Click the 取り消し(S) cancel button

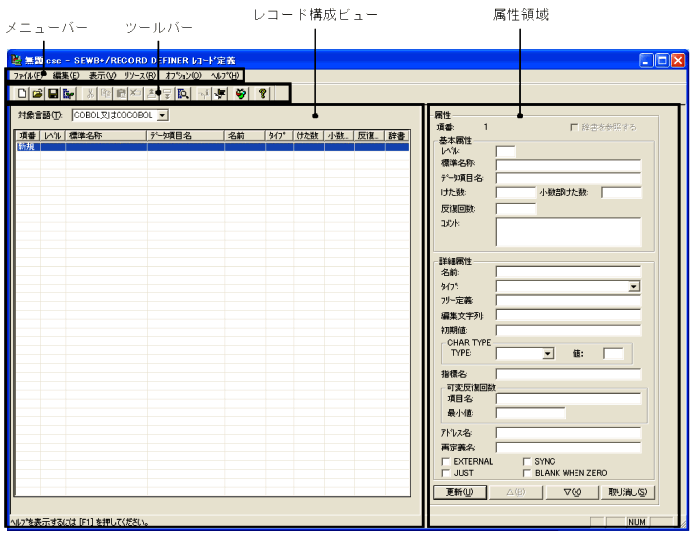628,492
